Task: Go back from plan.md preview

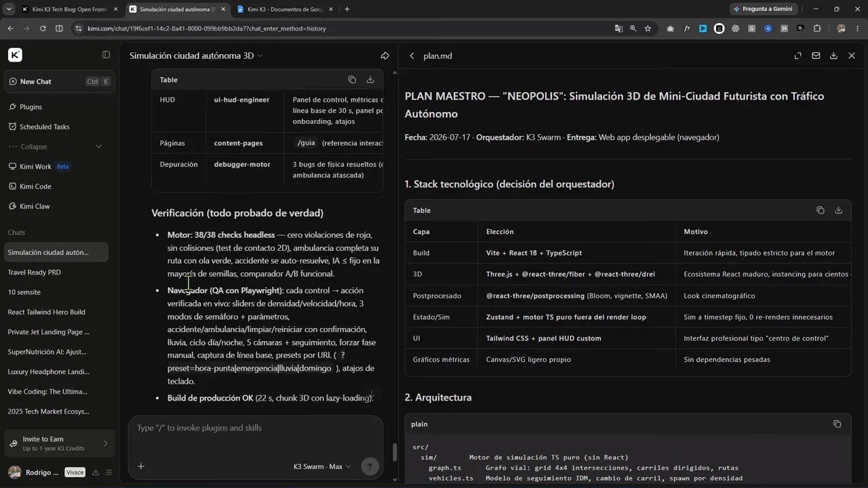Action: pos(412,56)
